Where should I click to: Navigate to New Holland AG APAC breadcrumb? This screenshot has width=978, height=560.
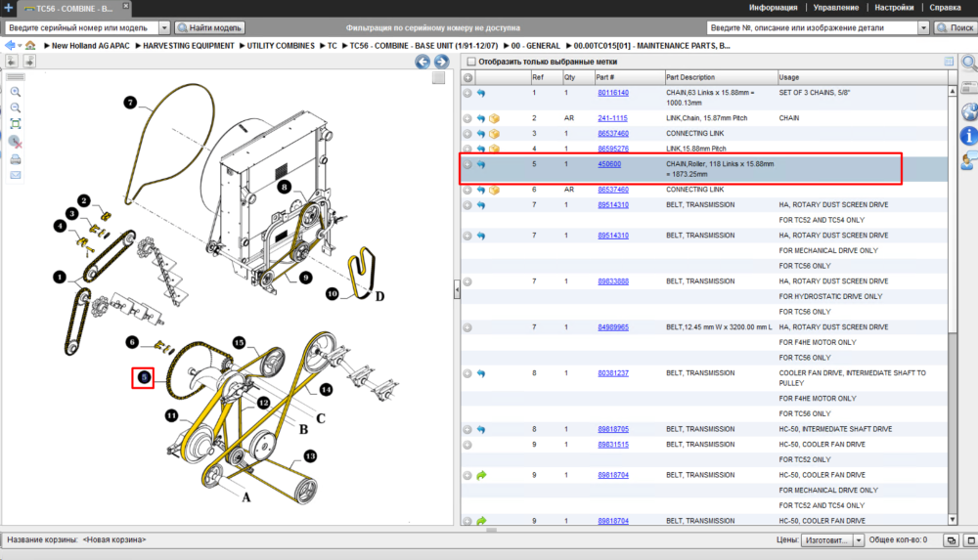90,46
